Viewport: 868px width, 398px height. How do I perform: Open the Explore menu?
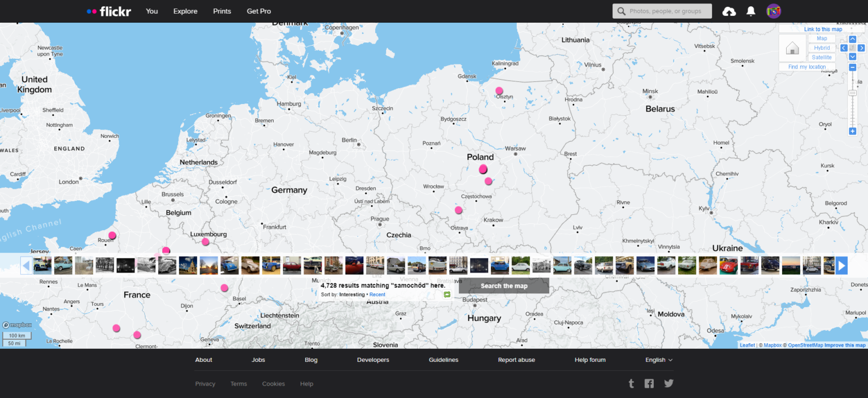click(185, 11)
